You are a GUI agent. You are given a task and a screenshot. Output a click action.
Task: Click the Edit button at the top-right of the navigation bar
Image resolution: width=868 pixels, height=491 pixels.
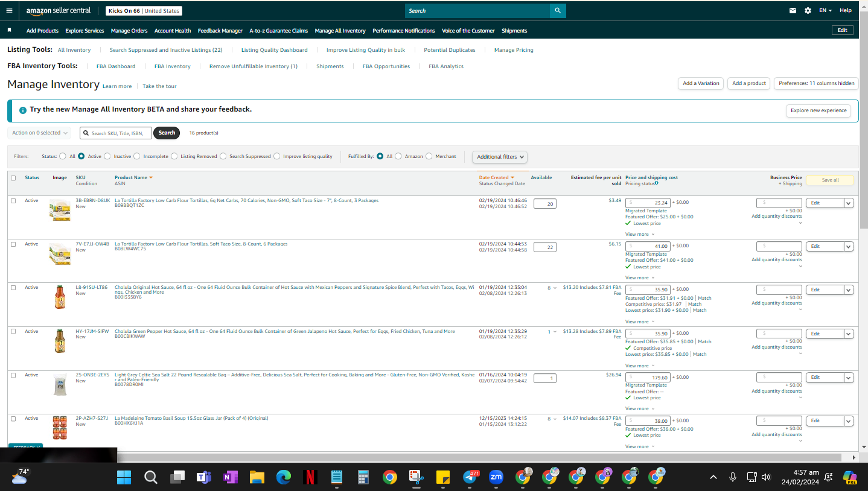coord(842,30)
